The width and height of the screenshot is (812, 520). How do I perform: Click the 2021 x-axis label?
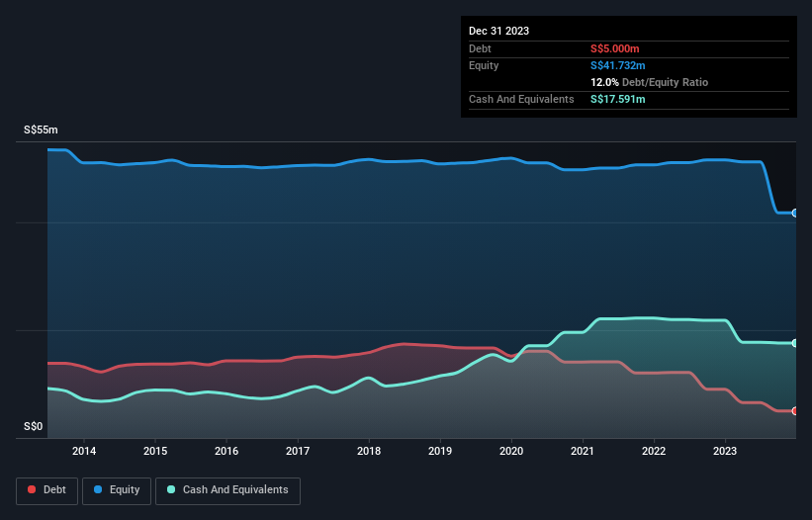(x=583, y=451)
